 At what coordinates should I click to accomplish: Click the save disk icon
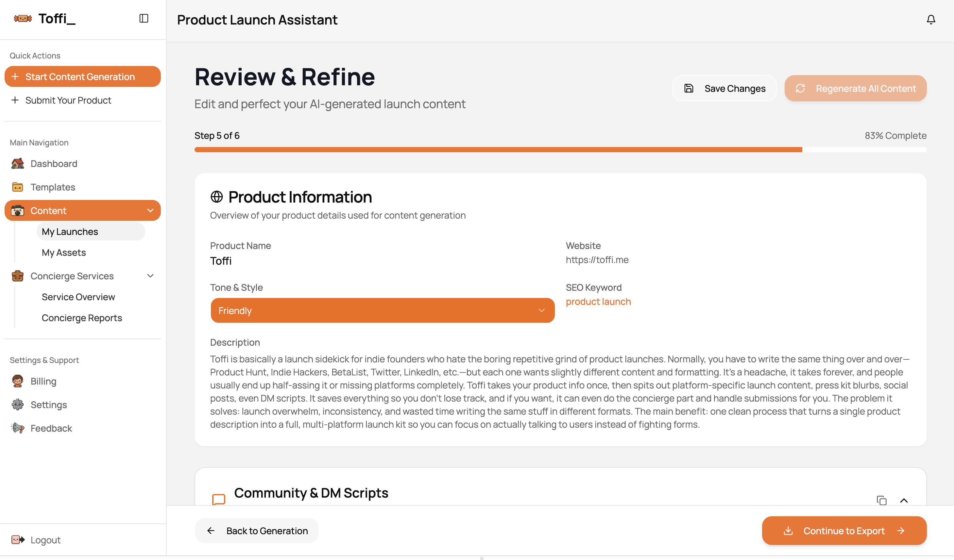(x=689, y=88)
